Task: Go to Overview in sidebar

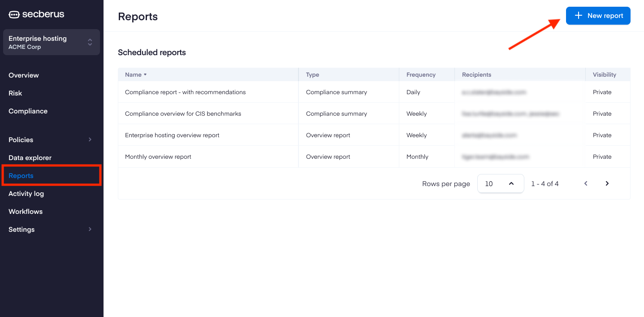Action: point(24,75)
